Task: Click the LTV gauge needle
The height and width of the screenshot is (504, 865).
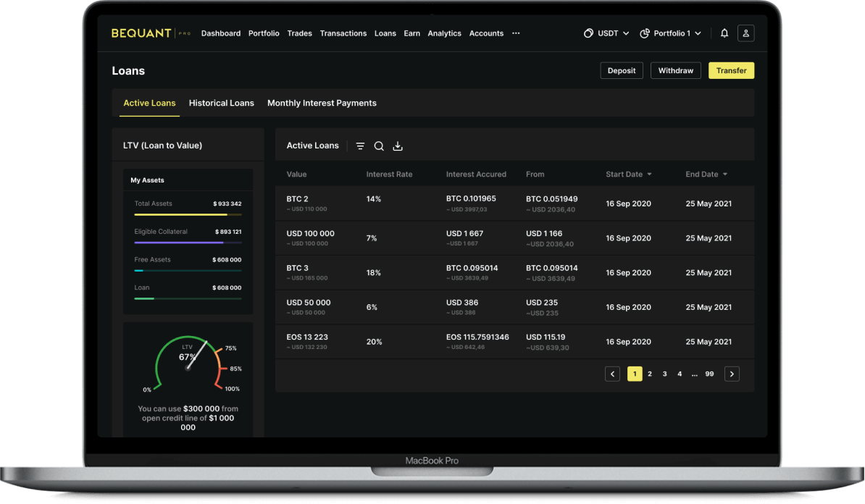Action: point(197,354)
